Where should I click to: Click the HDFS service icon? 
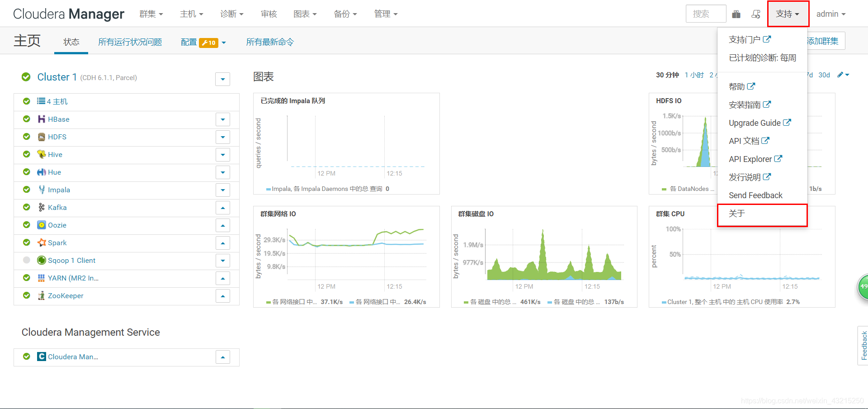point(42,137)
